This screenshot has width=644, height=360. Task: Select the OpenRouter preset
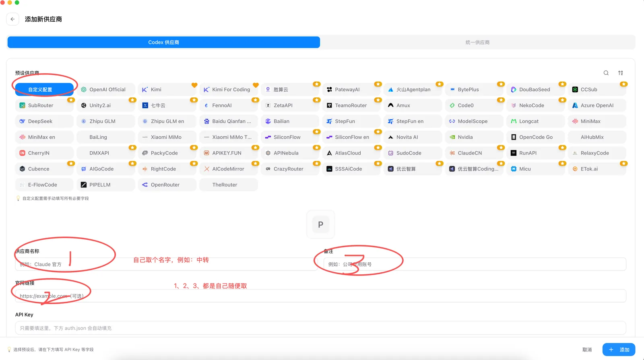click(167, 185)
